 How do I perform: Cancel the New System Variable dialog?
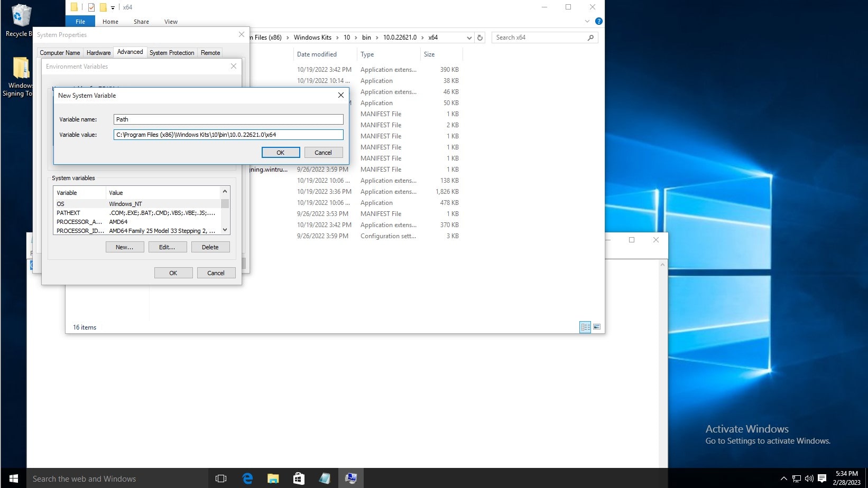coord(323,153)
